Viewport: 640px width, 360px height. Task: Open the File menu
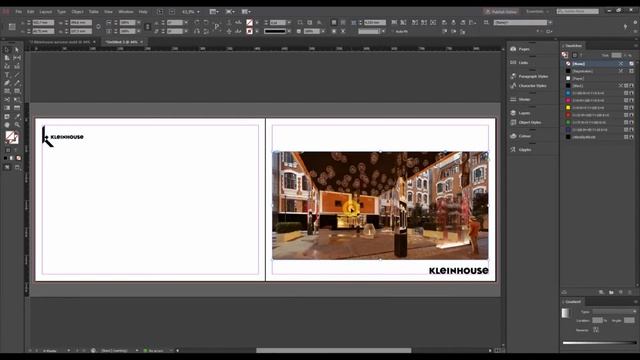(19, 12)
